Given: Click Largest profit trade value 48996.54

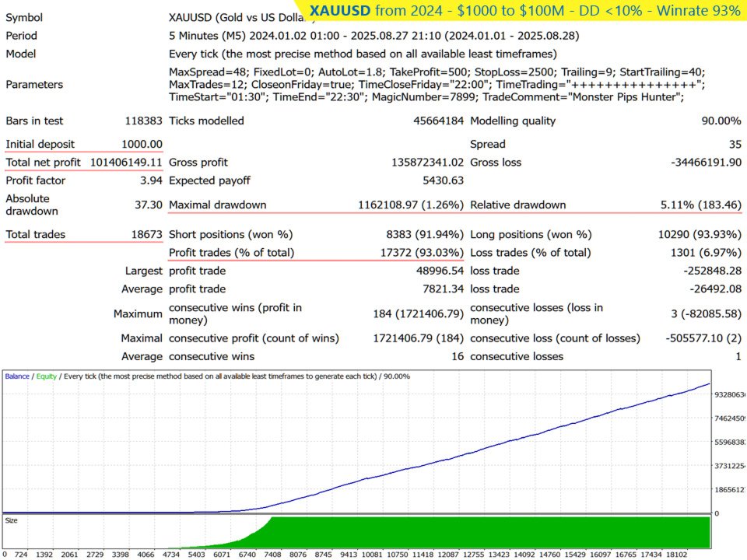Looking at the screenshot, I should pyautogui.click(x=440, y=271).
